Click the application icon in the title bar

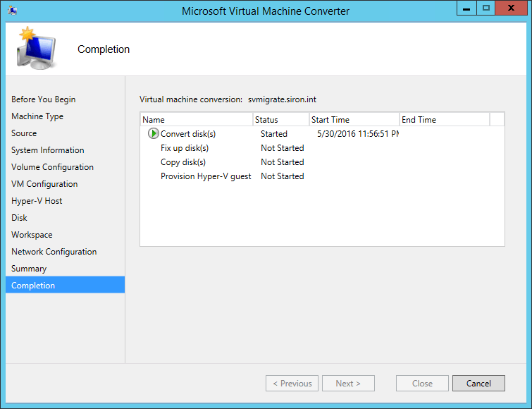[x=13, y=11]
